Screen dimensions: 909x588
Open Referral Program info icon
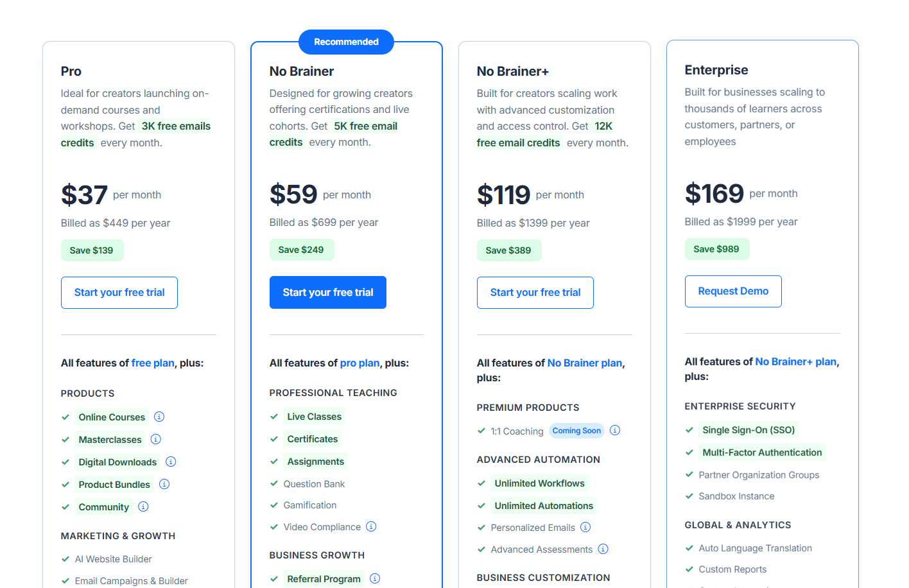click(x=375, y=578)
